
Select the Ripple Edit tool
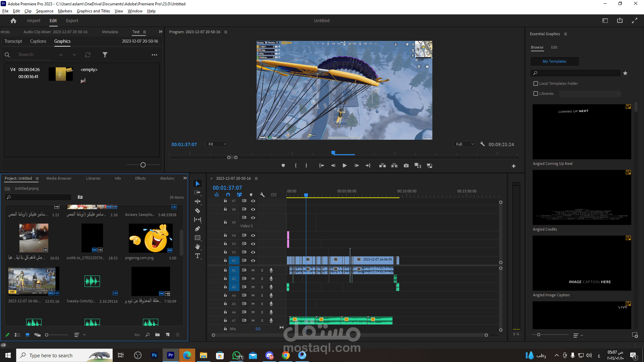[x=198, y=201]
